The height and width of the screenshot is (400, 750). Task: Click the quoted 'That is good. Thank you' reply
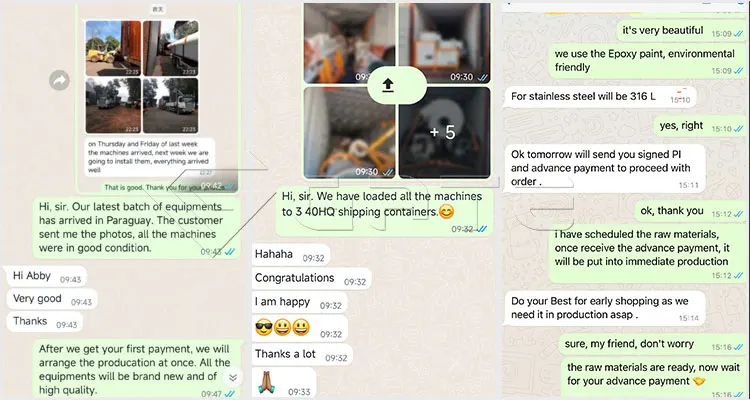click(x=164, y=188)
